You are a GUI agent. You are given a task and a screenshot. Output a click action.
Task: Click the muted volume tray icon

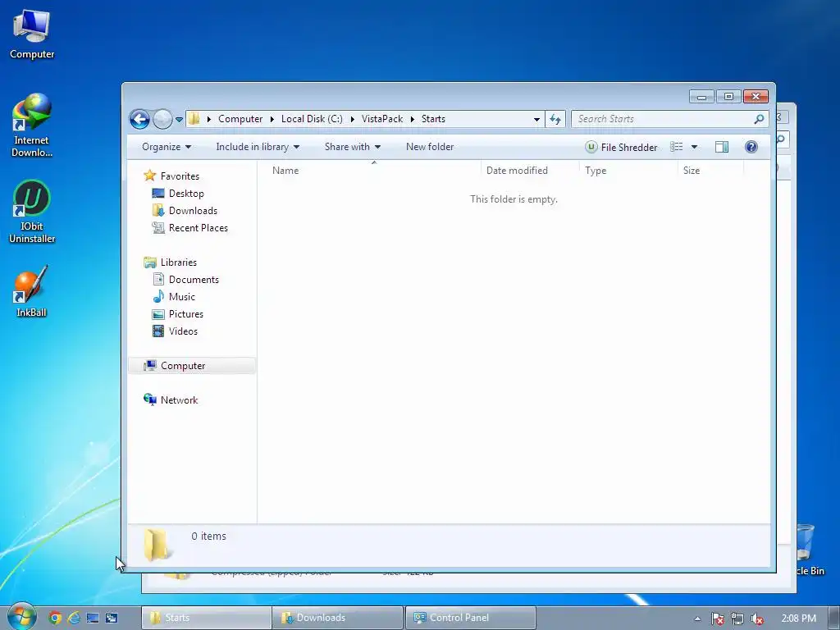[757, 619]
